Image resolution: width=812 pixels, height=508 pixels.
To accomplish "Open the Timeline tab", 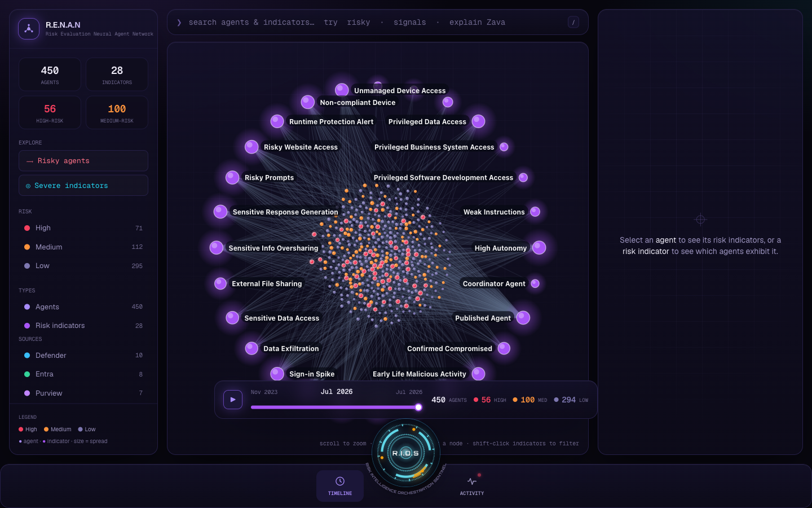I will pos(340,486).
